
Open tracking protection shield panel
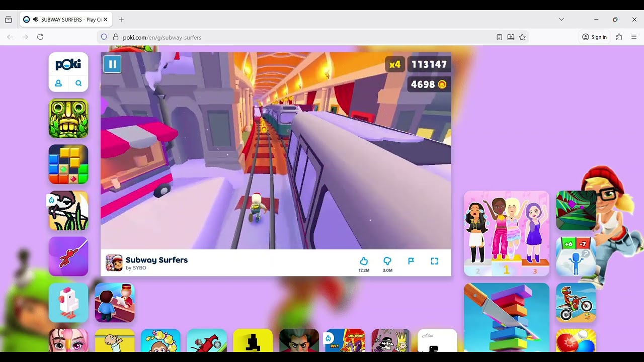coord(104,37)
